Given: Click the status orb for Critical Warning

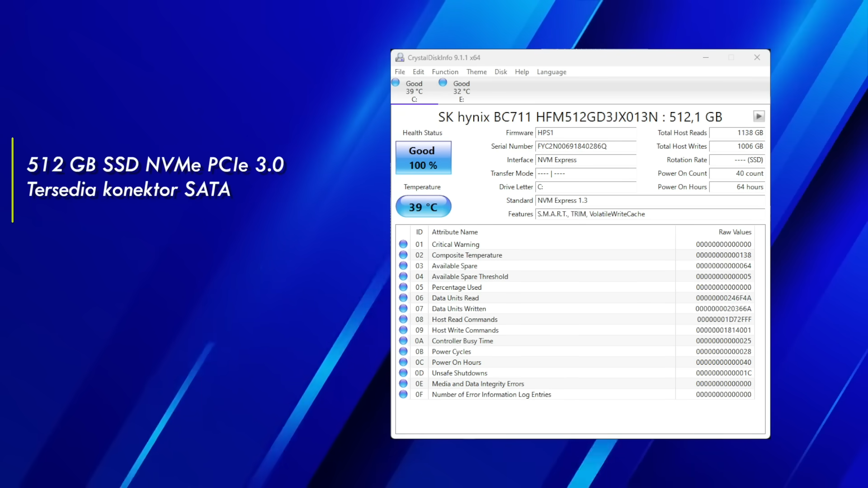Looking at the screenshot, I should click(x=403, y=244).
